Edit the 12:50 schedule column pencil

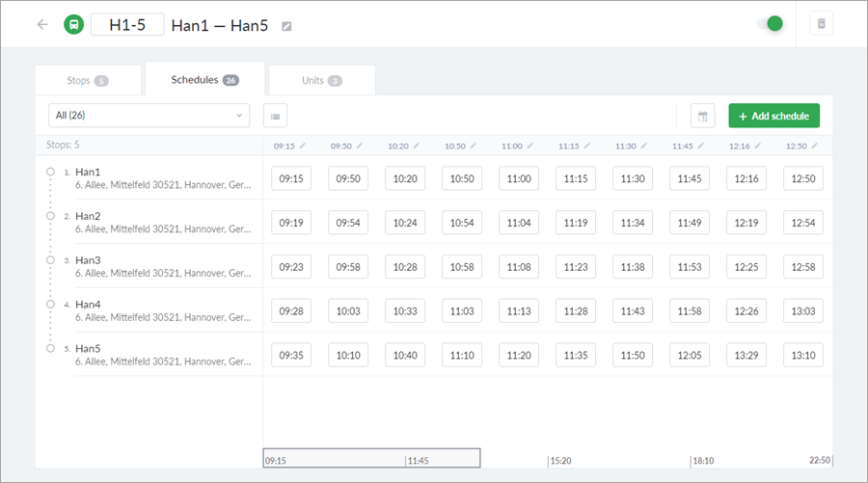click(815, 146)
